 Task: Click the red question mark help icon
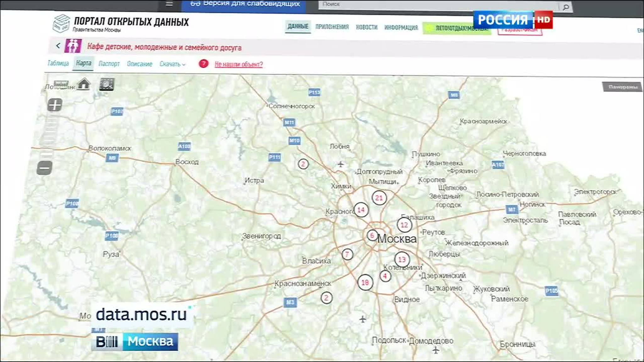(203, 63)
